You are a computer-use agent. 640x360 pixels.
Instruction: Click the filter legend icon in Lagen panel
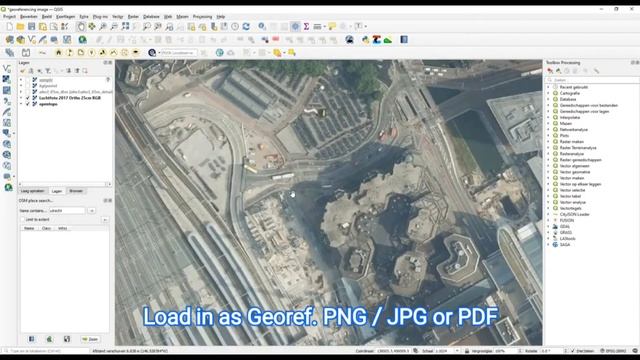click(48, 71)
